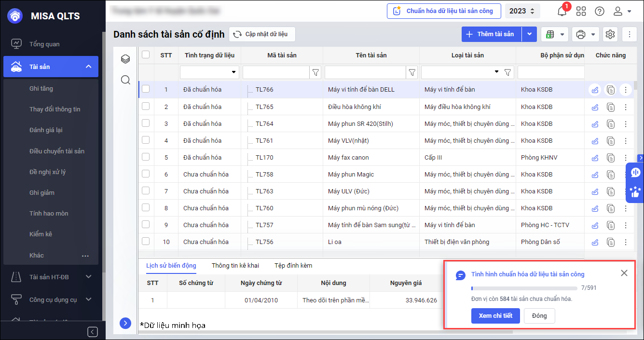Expand Tài sản HT-ĐB sidebar section
Screen dimensions: 644x340
(x=88, y=277)
